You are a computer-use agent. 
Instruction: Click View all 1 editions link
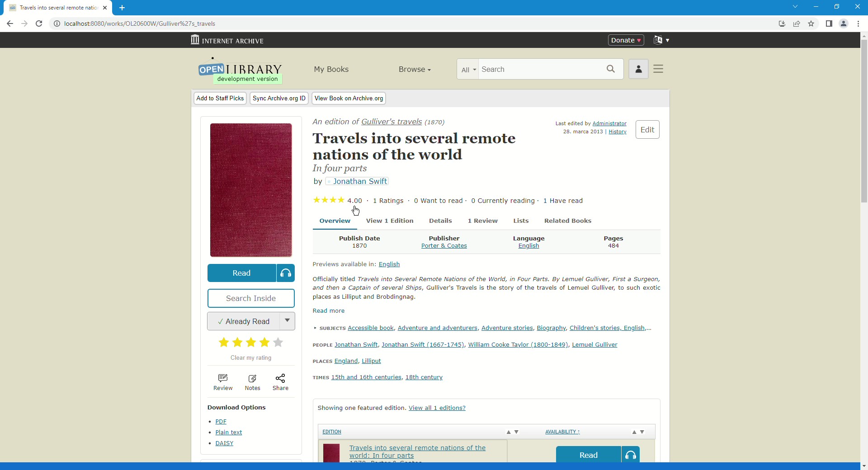pos(437,408)
